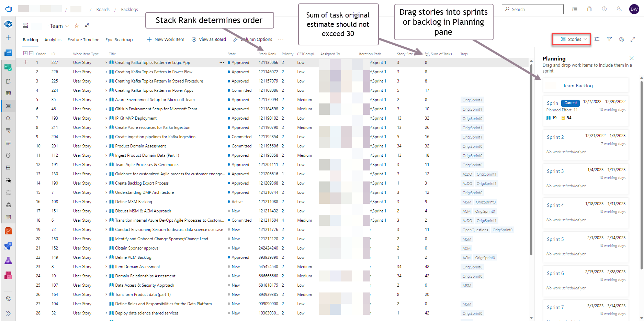Click the Azure DevOps logo
This screenshot has width=644, height=321.
(9, 9)
